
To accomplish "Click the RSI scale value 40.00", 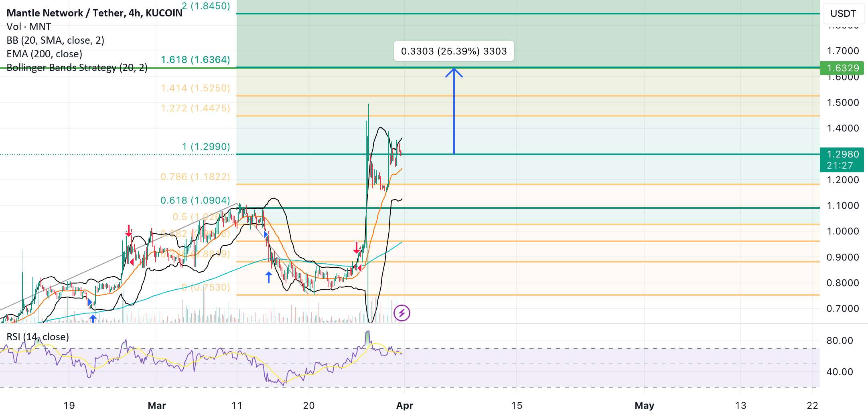I will click(840, 372).
